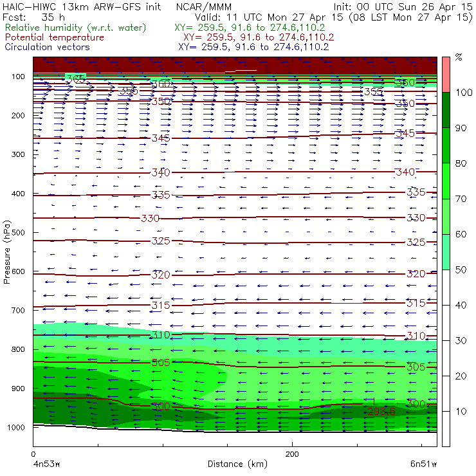The width and height of the screenshot is (476, 476).
Task: Click the colorbar label '30'
Action: [461, 341]
